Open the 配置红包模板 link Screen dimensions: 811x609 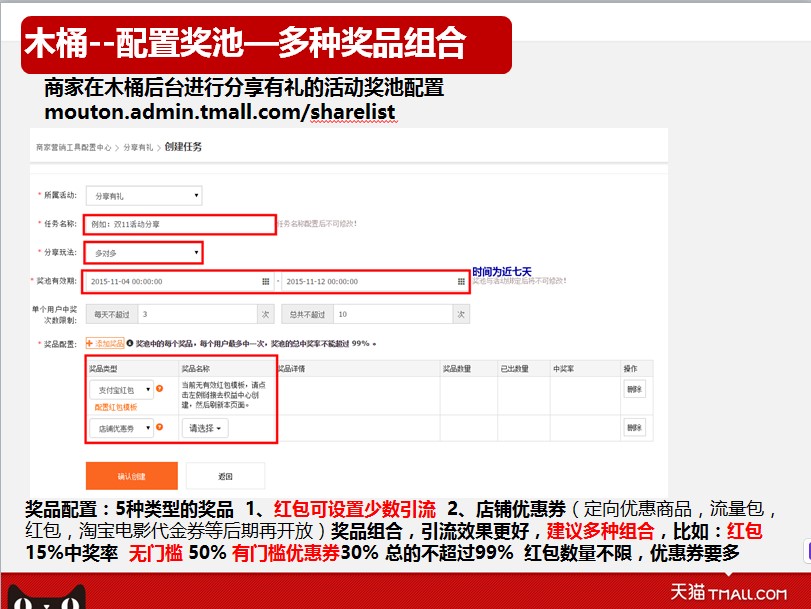pyautogui.click(x=116, y=408)
